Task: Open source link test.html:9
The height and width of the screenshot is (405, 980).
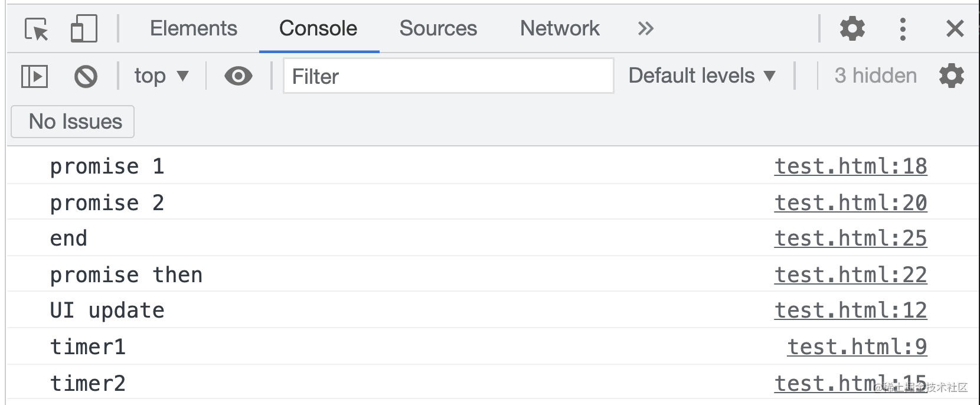Action: (857, 347)
